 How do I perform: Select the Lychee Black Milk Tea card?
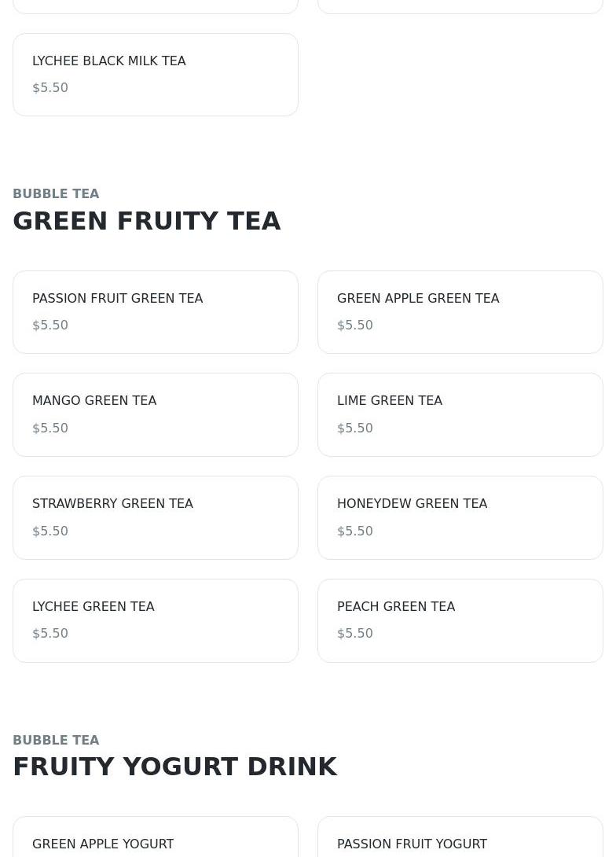(x=156, y=75)
